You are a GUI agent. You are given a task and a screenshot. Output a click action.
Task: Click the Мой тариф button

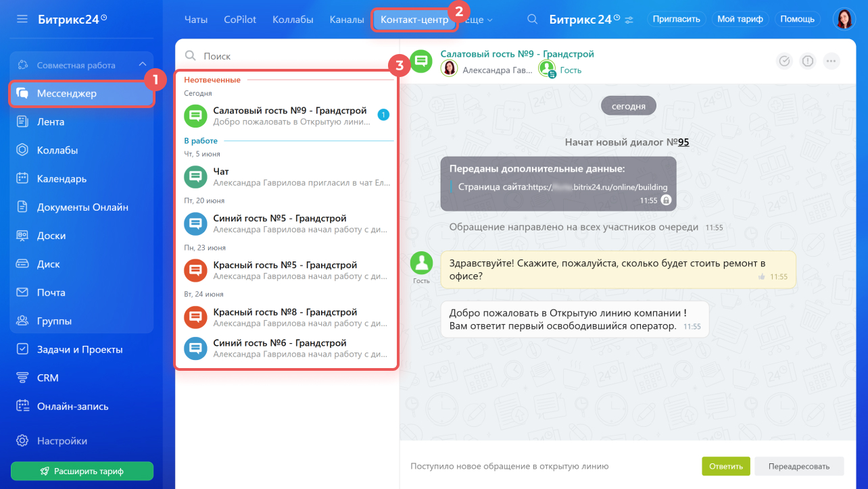pos(740,20)
